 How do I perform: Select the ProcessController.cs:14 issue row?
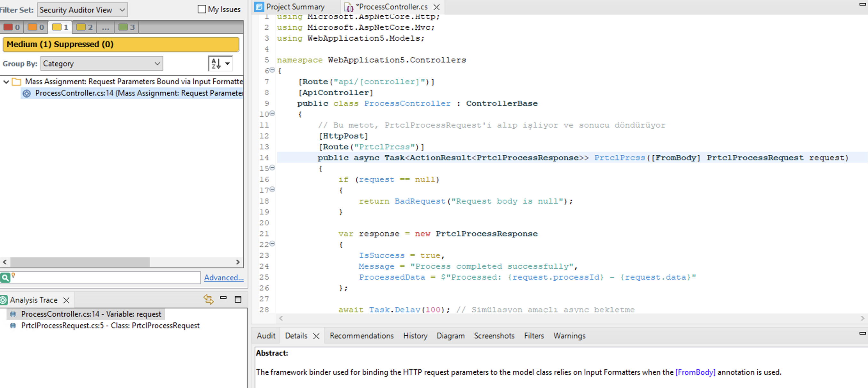[x=132, y=93]
